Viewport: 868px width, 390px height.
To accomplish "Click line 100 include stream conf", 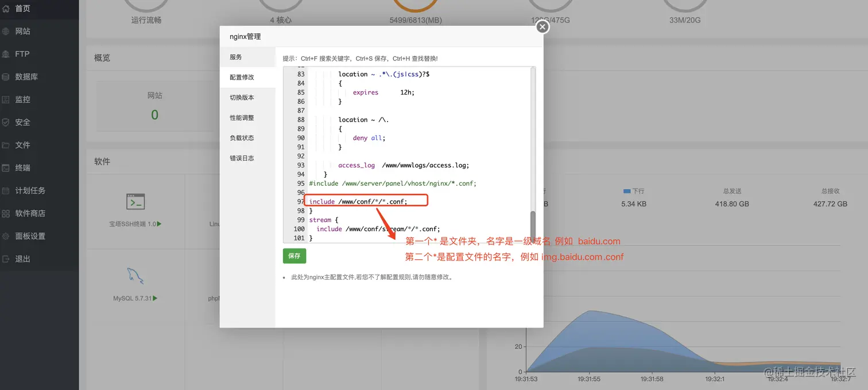I will (x=378, y=229).
